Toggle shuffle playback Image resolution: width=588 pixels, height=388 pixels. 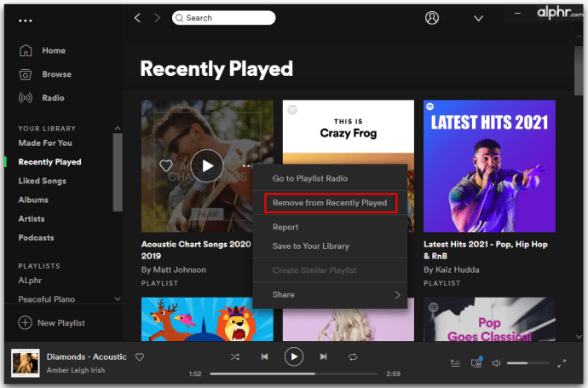(x=235, y=356)
